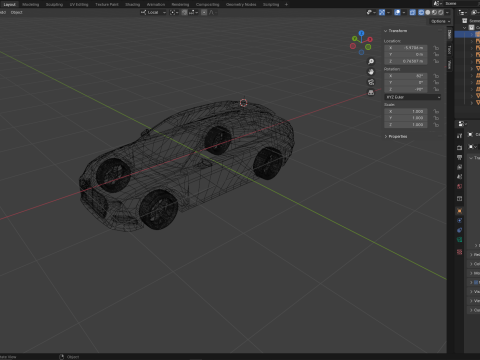Select Rendered viewport shading mode
The height and width of the screenshot is (360, 480).
[x=441, y=12]
